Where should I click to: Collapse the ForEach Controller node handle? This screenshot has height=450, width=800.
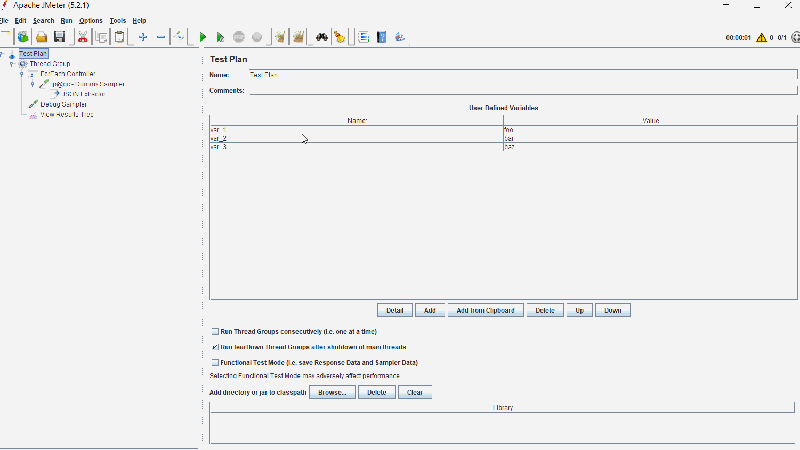point(22,74)
